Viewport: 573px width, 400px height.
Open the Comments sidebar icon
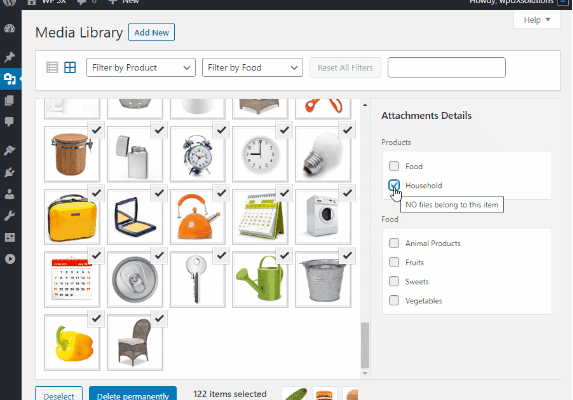(10, 122)
